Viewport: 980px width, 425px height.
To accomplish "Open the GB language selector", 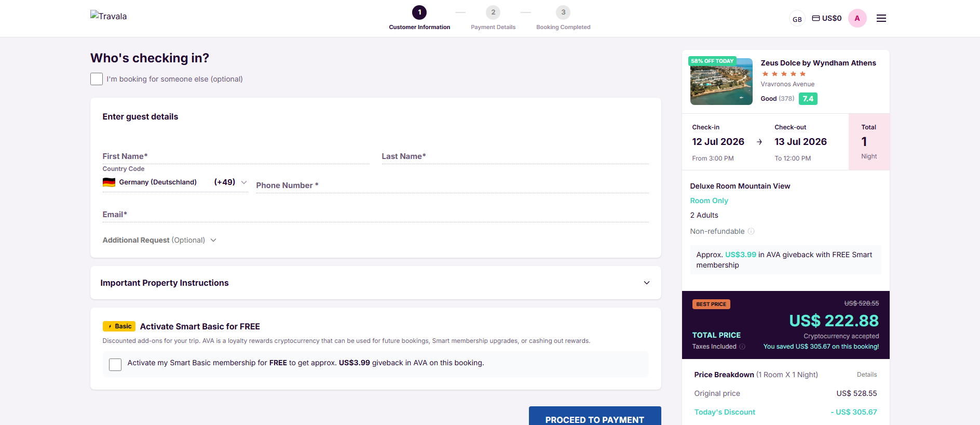I will coord(797,19).
